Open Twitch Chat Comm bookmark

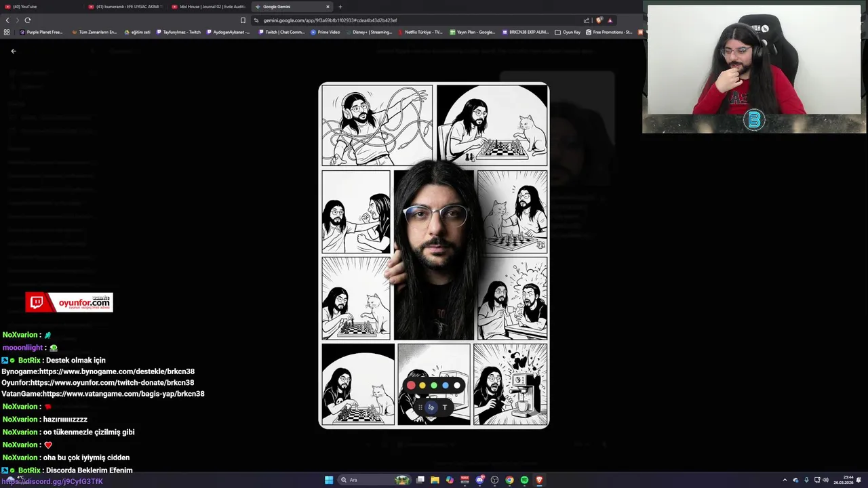click(x=281, y=32)
